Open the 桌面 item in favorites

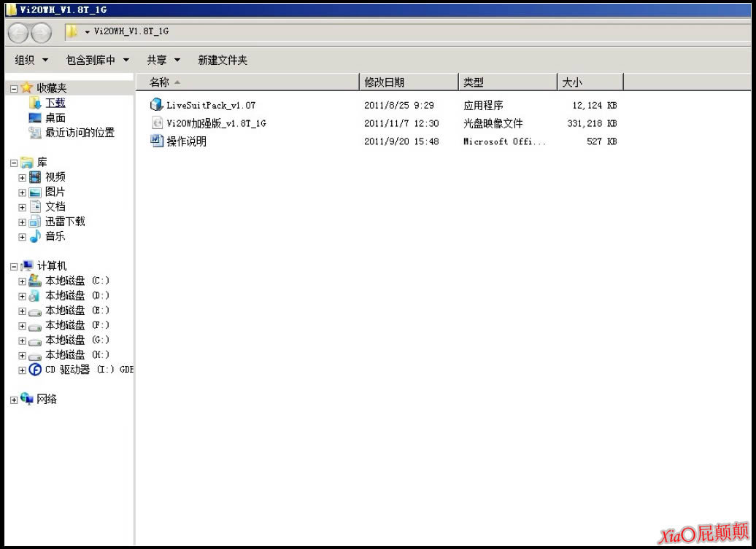[x=53, y=117]
